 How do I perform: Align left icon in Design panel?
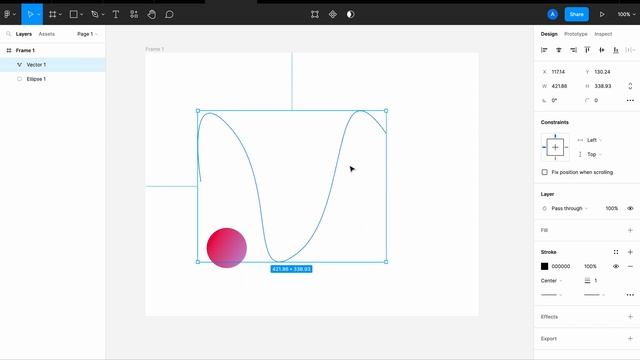[544, 50]
